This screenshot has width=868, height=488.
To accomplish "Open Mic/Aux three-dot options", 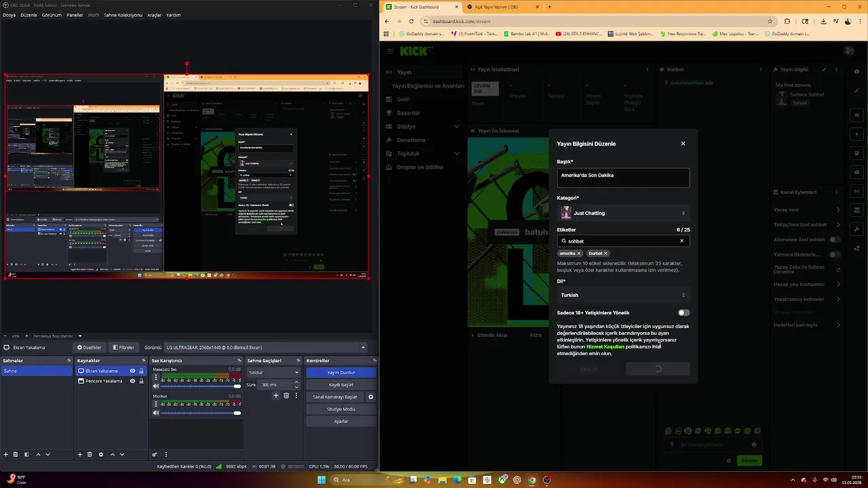I will [x=156, y=404].
